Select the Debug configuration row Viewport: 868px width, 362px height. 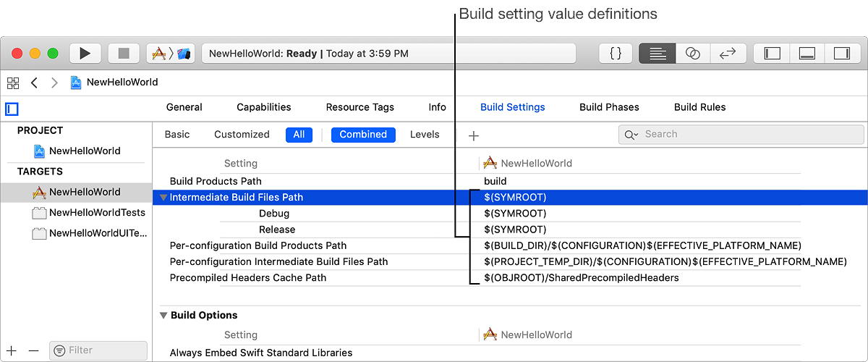[274, 214]
